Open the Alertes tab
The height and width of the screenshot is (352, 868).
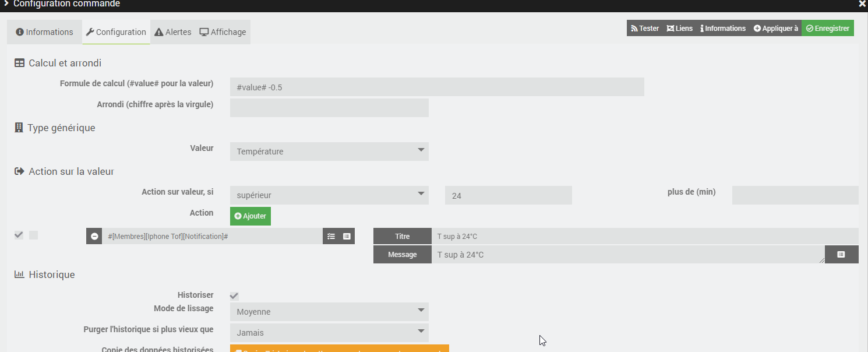[172, 32]
